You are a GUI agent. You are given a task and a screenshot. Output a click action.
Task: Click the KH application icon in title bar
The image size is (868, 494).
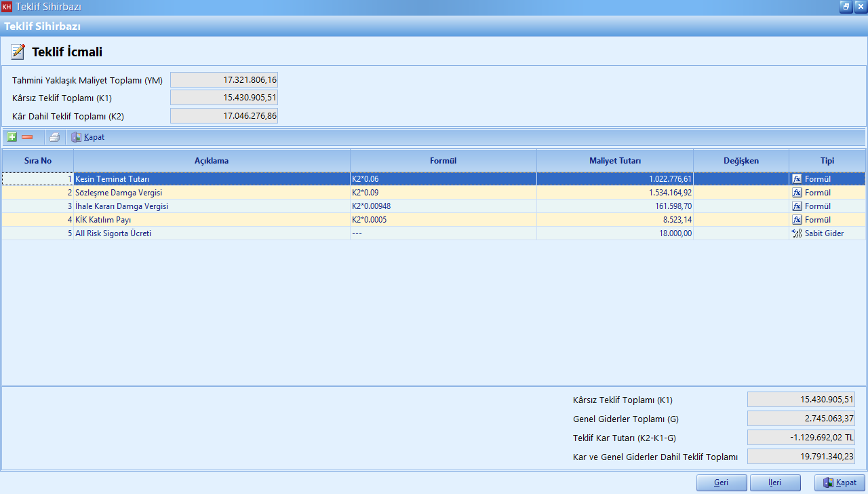[x=7, y=7]
